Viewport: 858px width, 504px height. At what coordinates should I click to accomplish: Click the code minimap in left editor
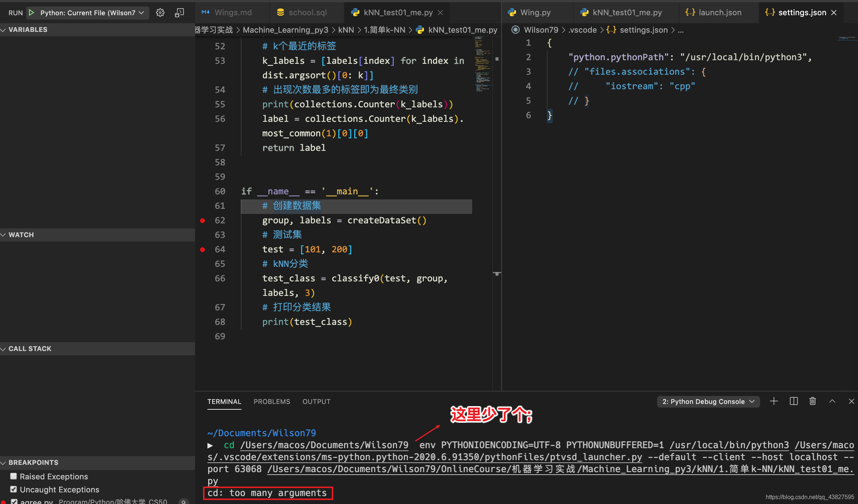pos(482,63)
